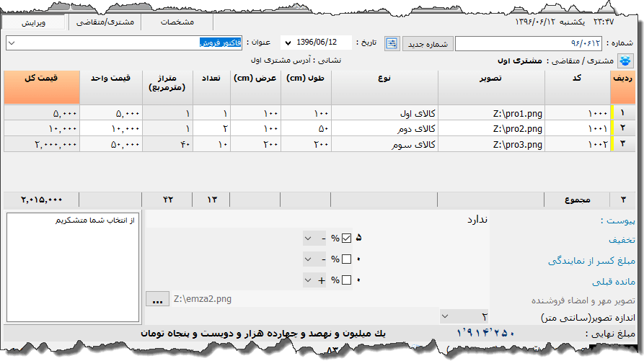Open the image size dropdown showing ۲
The image size is (644, 361).
click(464, 317)
